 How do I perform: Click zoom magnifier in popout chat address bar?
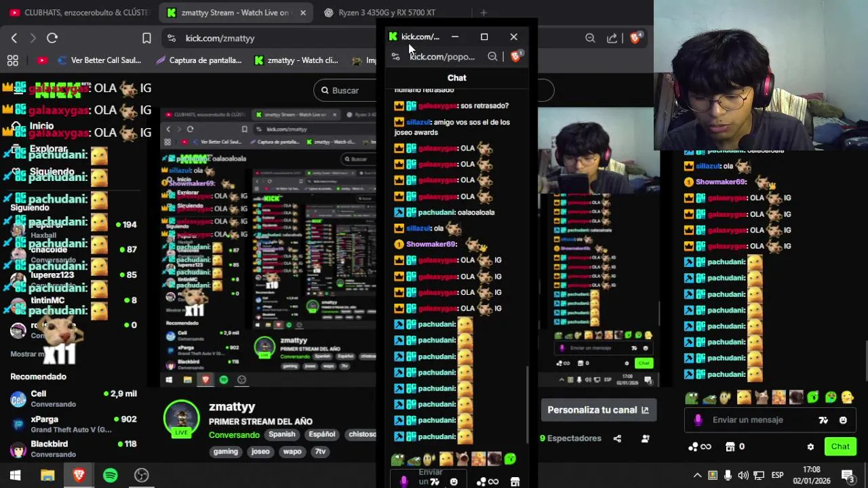click(492, 57)
